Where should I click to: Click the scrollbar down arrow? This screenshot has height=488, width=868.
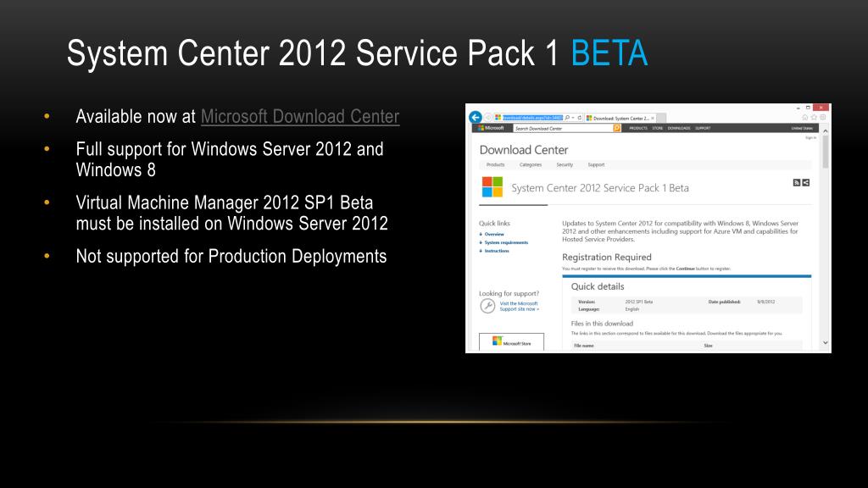[826, 343]
